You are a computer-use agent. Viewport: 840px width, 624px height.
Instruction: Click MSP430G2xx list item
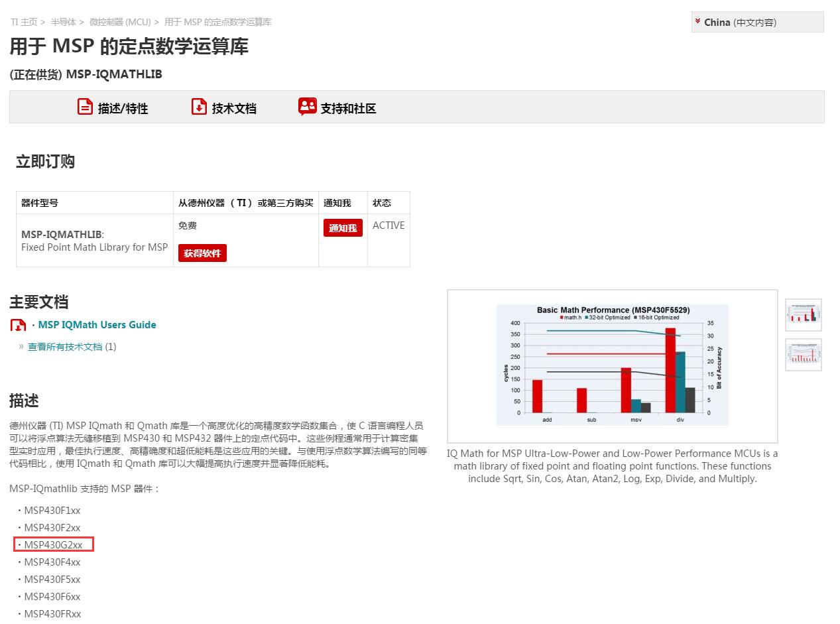(x=53, y=545)
